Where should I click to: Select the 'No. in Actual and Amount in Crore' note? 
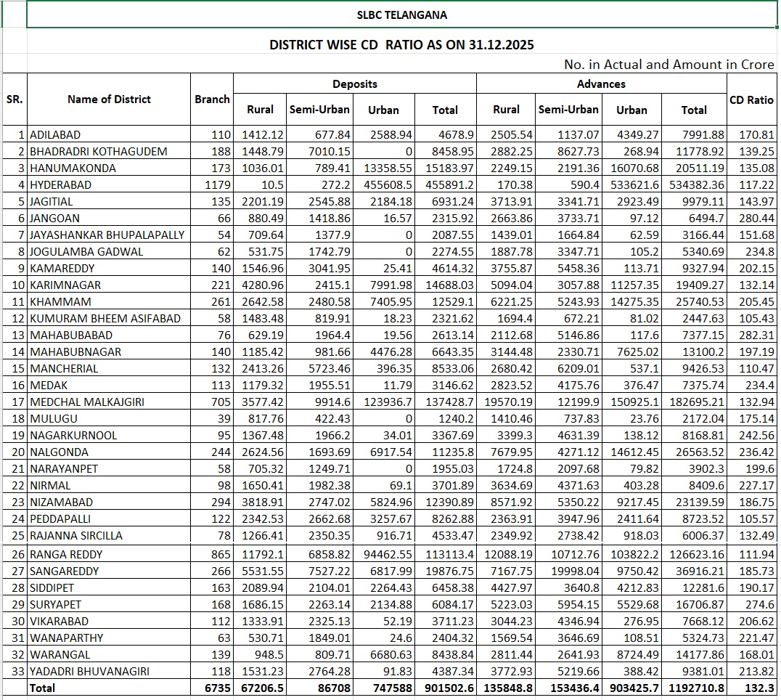(668, 65)
